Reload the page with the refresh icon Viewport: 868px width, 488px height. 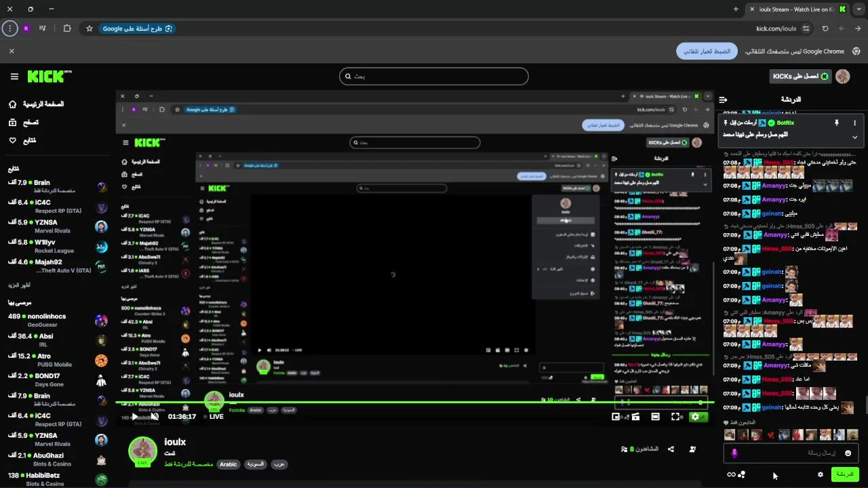coord(825,28)
